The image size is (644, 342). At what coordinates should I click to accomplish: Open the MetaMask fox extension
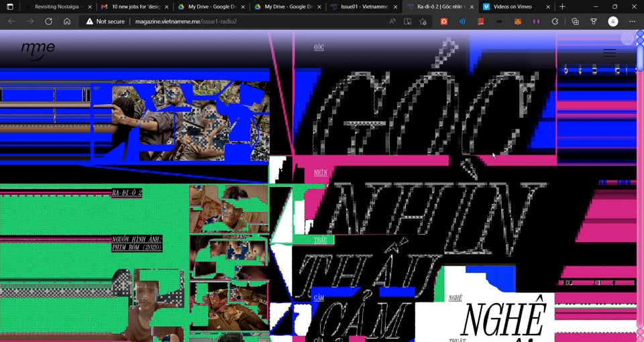coord(518,21)
